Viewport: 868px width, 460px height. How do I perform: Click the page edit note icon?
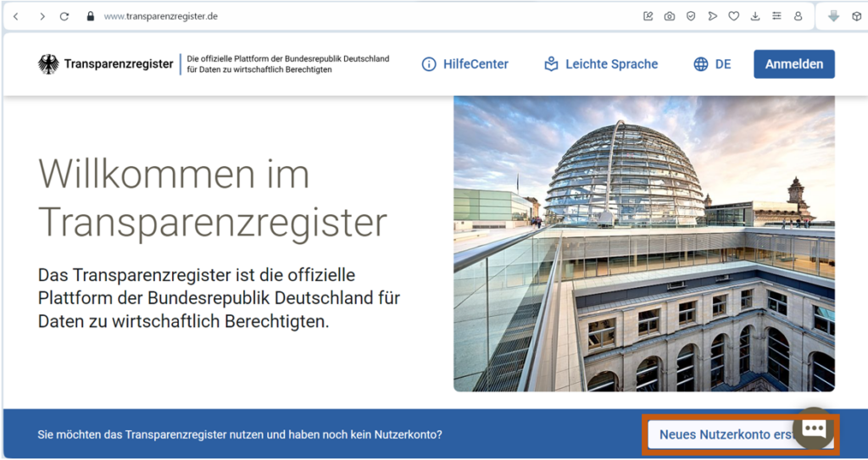click(648, 16)
